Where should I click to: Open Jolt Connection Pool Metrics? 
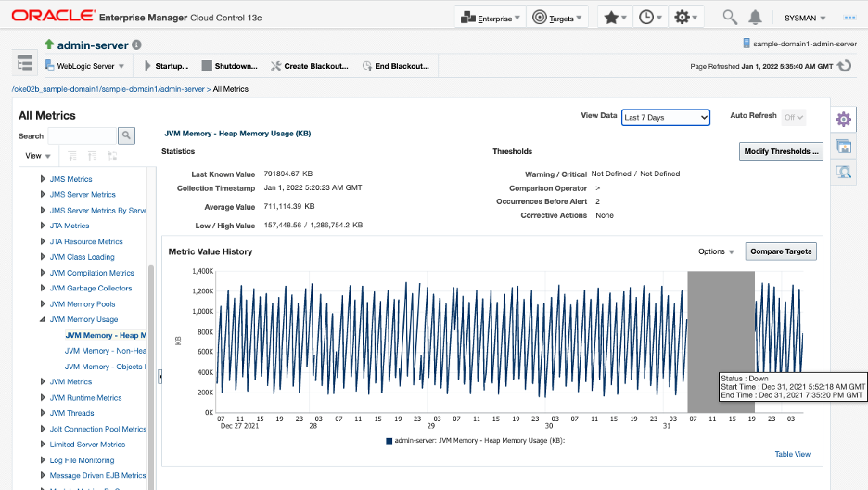[97, 429]
